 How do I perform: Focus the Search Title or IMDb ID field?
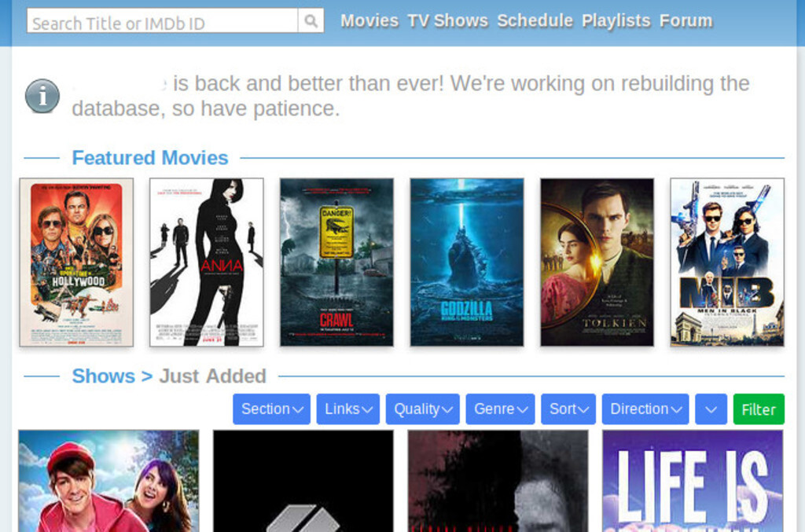point(162,21)
